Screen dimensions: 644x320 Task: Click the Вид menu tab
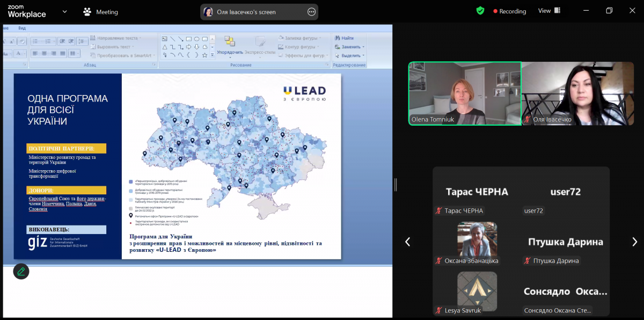click(x=22, y=28)
